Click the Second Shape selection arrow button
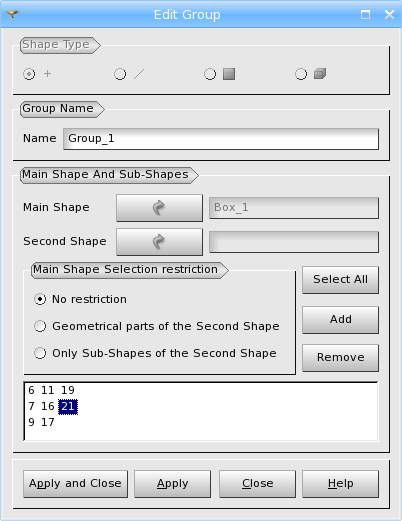402x521 pixels. 159,242
